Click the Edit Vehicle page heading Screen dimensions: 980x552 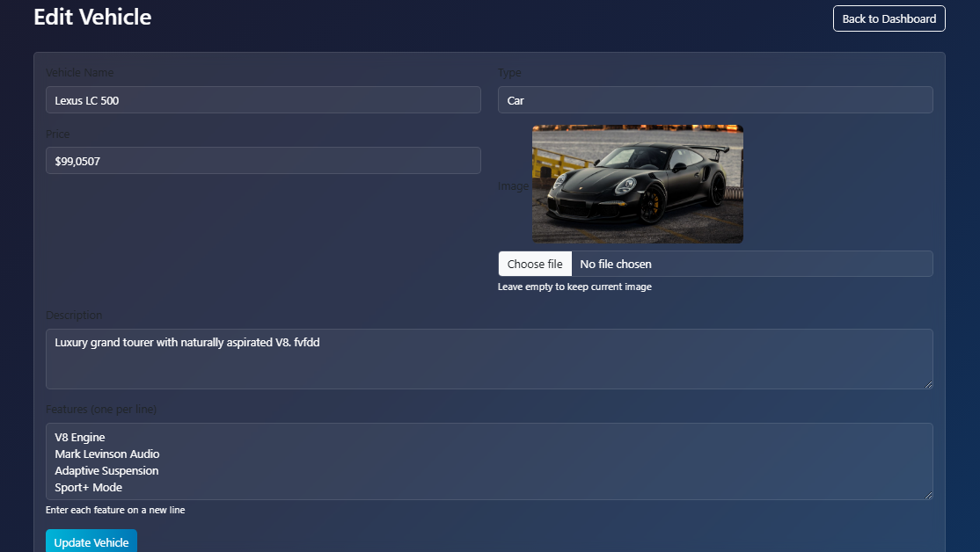[92, 17]
